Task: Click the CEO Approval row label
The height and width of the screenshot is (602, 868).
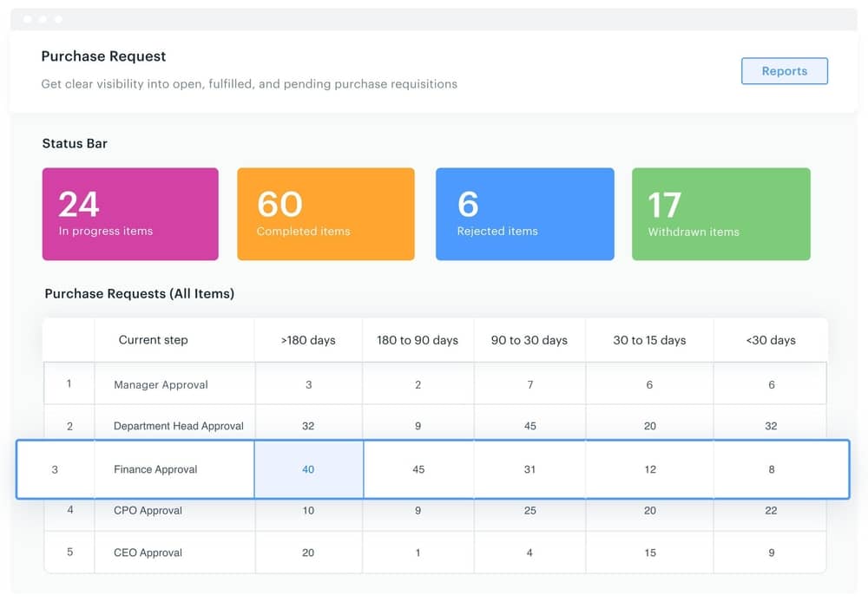Action: (148, 553)
